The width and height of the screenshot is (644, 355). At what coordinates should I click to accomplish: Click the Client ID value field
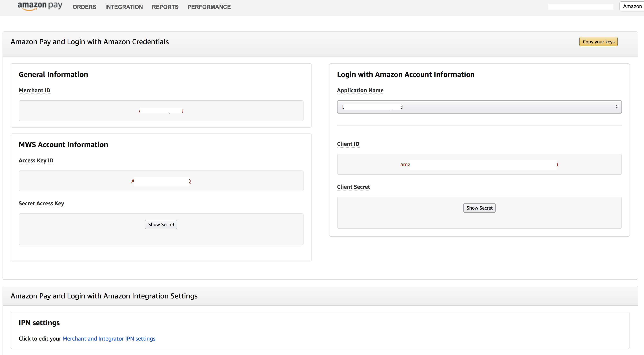(x=479, y=164)
